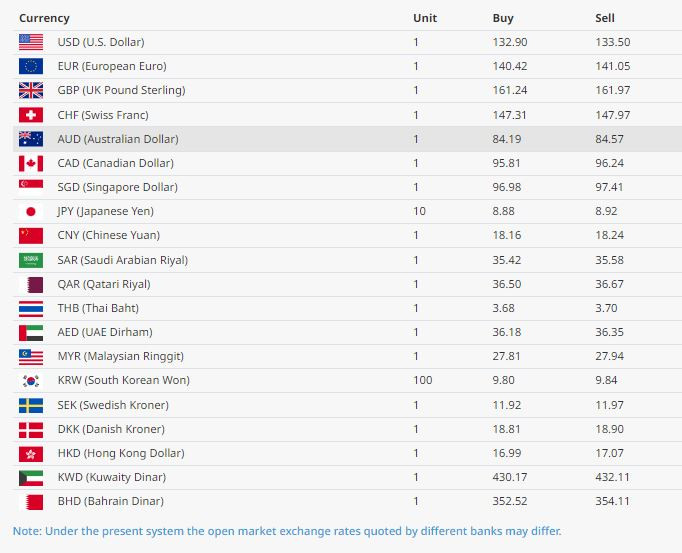
Task: Select the UK Union Jack flag icon
Action: (x=31, y=90)
